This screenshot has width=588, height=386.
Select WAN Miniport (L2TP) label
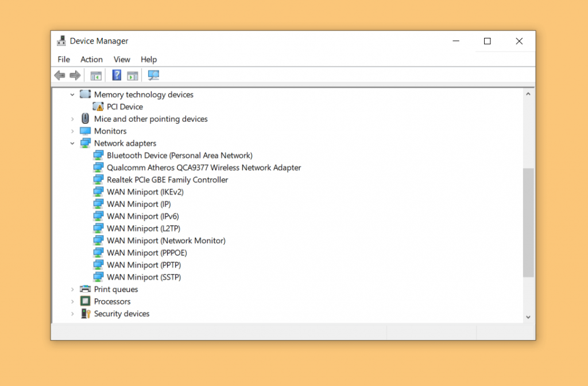144,228
